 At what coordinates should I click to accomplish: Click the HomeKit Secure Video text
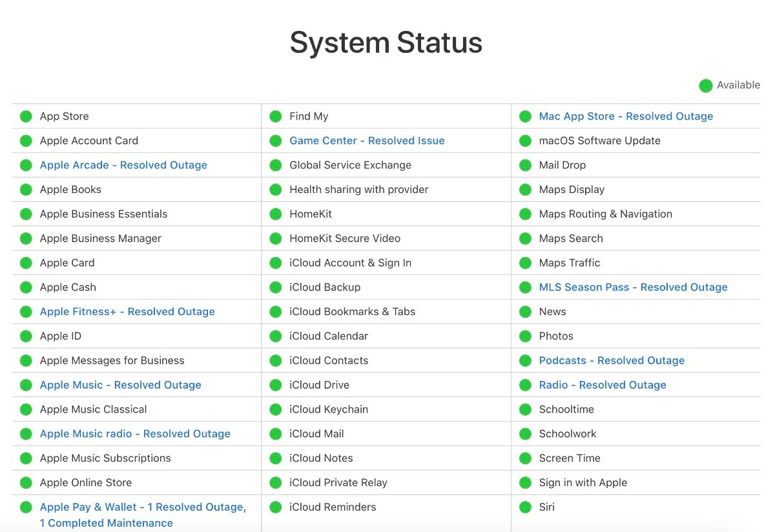(x=345, y=238)
